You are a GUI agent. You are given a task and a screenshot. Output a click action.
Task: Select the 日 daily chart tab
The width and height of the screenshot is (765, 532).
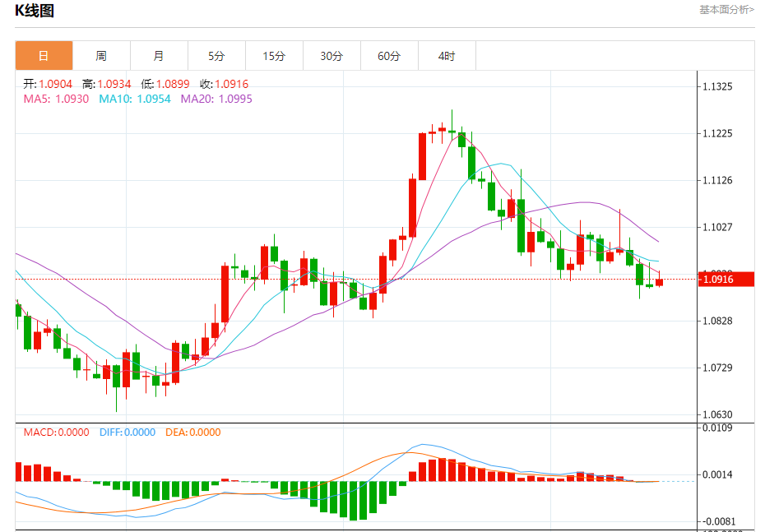point(44,56)
